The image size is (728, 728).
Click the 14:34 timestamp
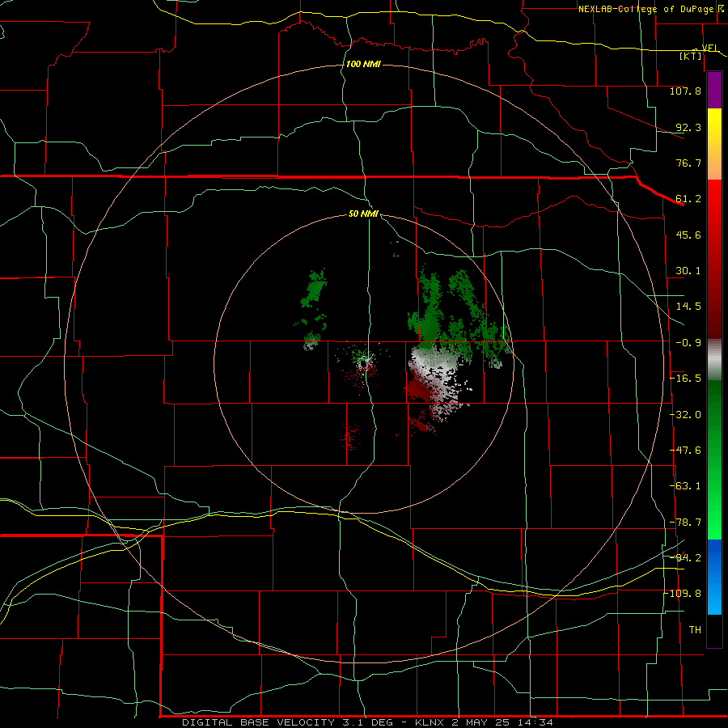[535, 722]
